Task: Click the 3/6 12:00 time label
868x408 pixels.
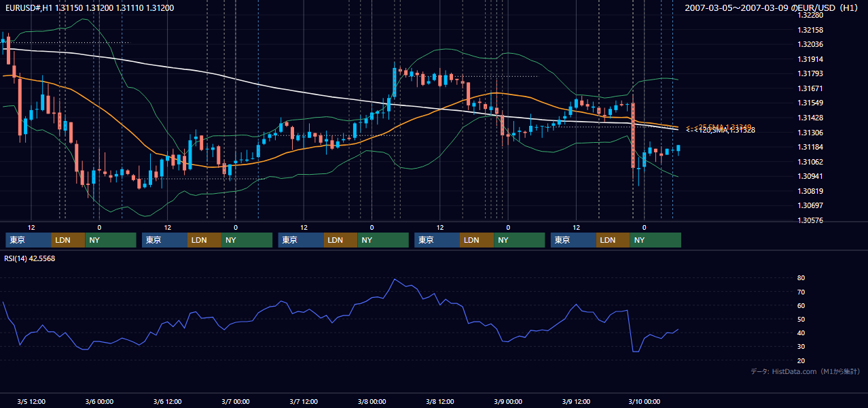Action: point(167,401)
